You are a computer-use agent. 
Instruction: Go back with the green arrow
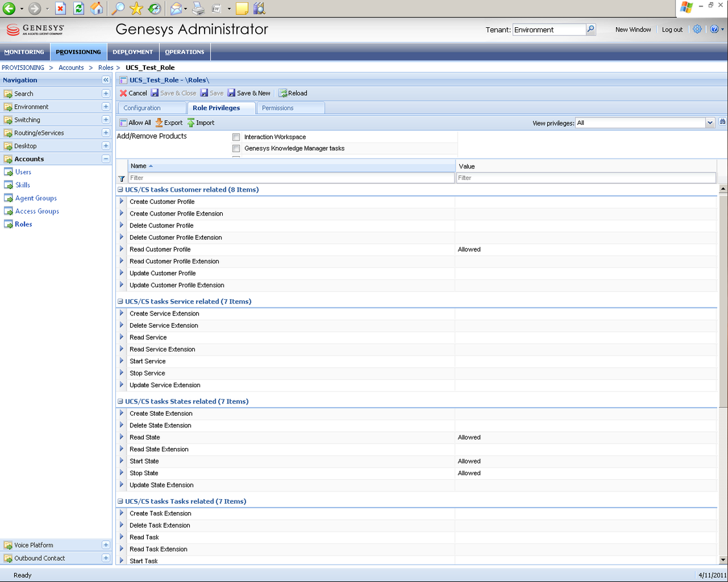click(9, 8)
